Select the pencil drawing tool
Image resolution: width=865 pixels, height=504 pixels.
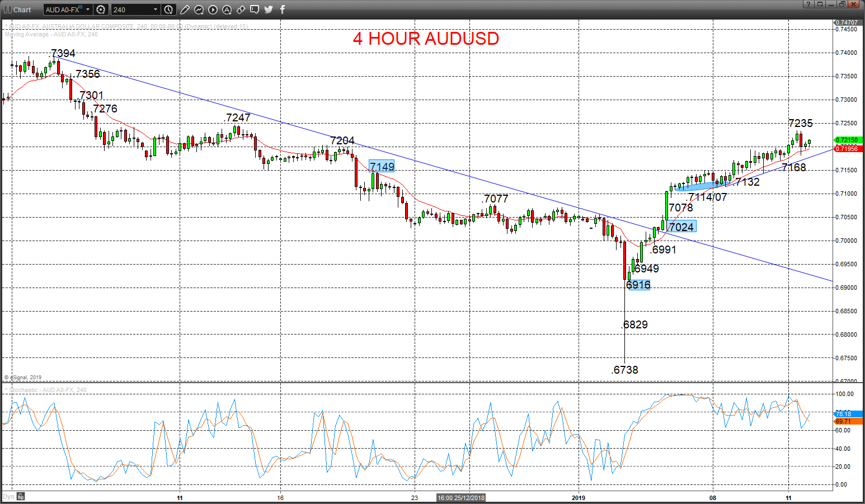[185, 10]
